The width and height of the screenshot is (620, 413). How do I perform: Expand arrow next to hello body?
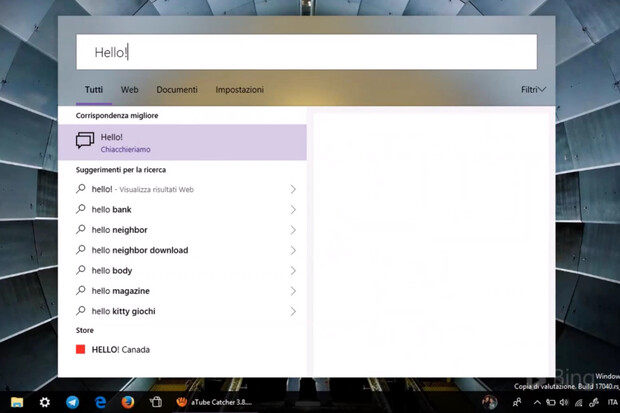point(293,271)
